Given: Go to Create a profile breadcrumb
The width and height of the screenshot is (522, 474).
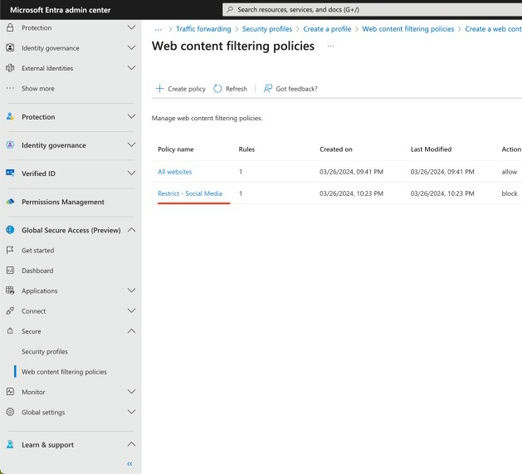Looking at the screenshot, I should pos(327,29).
